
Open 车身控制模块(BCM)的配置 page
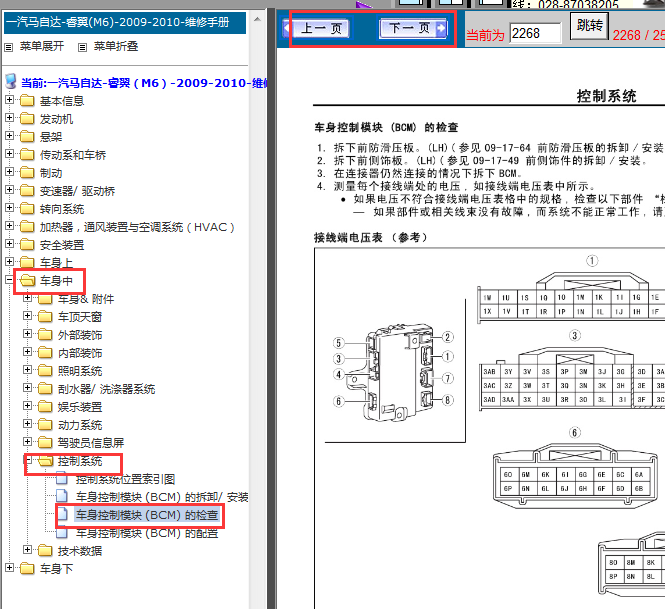tap(147, 533)
